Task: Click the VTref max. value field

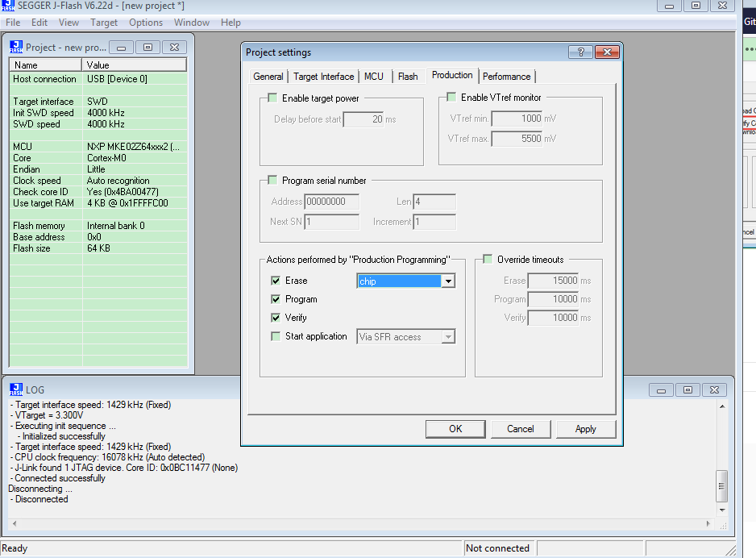Action: point(517,139)
